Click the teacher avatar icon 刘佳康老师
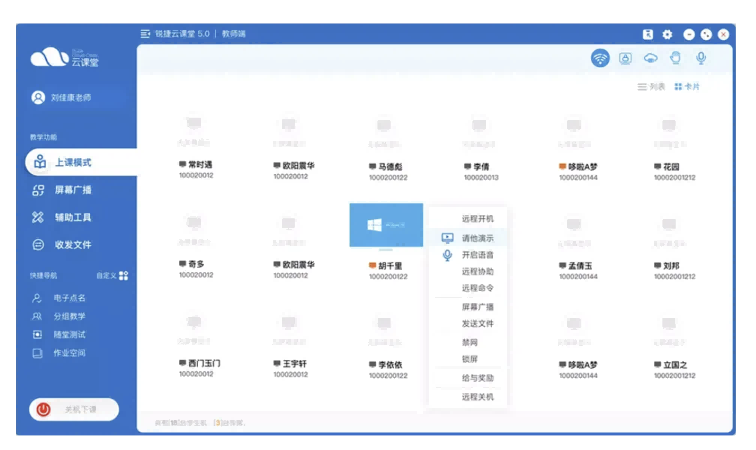This screenshot has height=450, width=756. click(x=38, y=98)
